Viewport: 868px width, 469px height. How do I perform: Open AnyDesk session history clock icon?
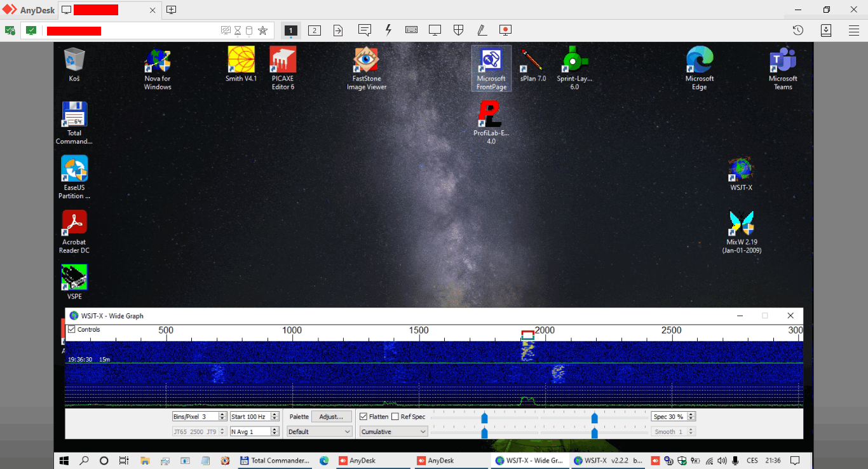(x=798, y=30)
